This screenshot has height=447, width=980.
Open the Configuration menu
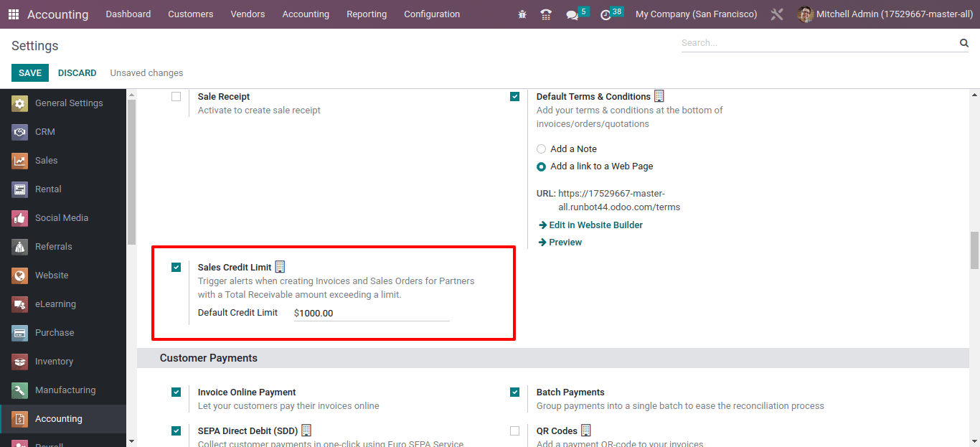click(432, 14)
